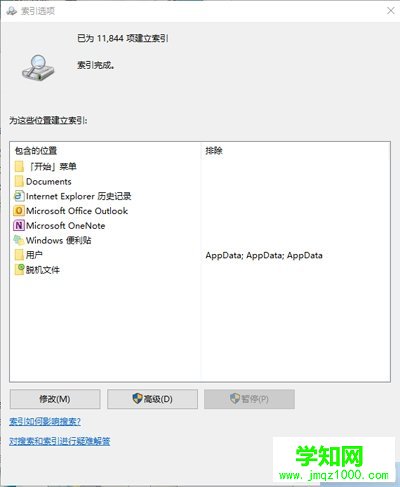Open the 对搜索和索引进行疑难解答 troubleshooting link

60,441
